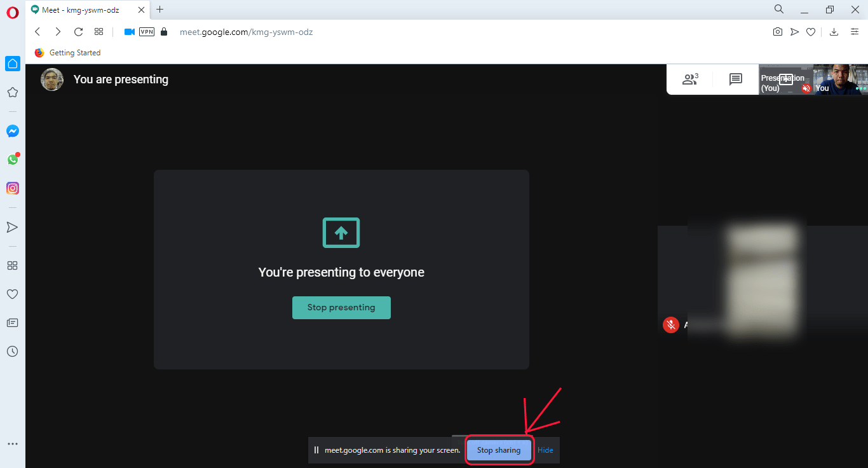Add page to bookmarks with heart icon
This screenshot has height=468, width=868.
click(811, 31)
